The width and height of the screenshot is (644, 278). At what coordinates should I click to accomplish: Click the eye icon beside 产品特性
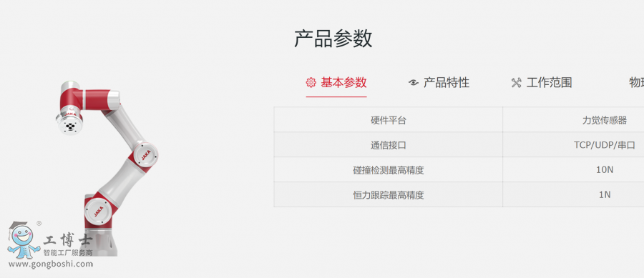414,83
